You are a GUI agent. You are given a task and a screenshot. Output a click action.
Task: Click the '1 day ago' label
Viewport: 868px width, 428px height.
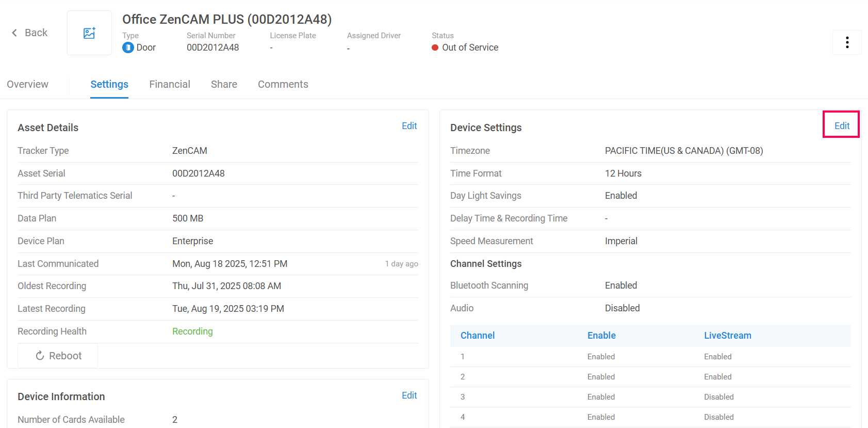402,264
